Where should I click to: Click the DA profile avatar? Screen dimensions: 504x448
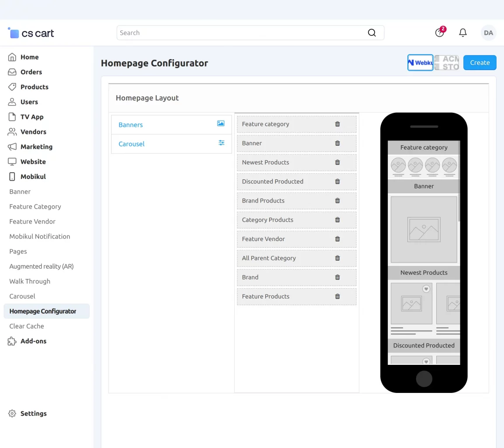tap(488, 32)
